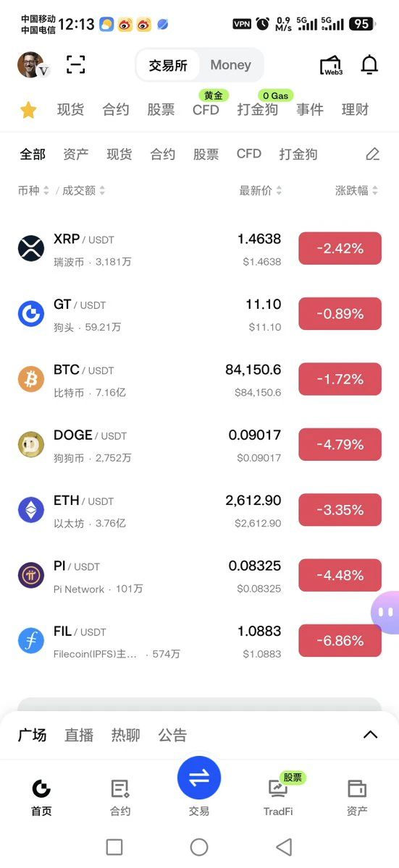Sort list by 最新价 column
The image size is (399, 868).
261,190
